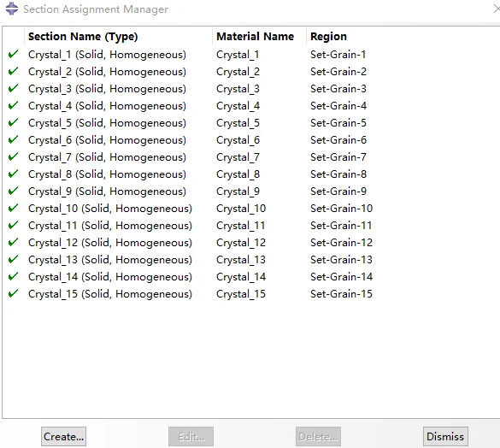This screenshot has width=500, height=448.
Task: Select the Crystal_10 section assignment row
Action: pos(251,209)
